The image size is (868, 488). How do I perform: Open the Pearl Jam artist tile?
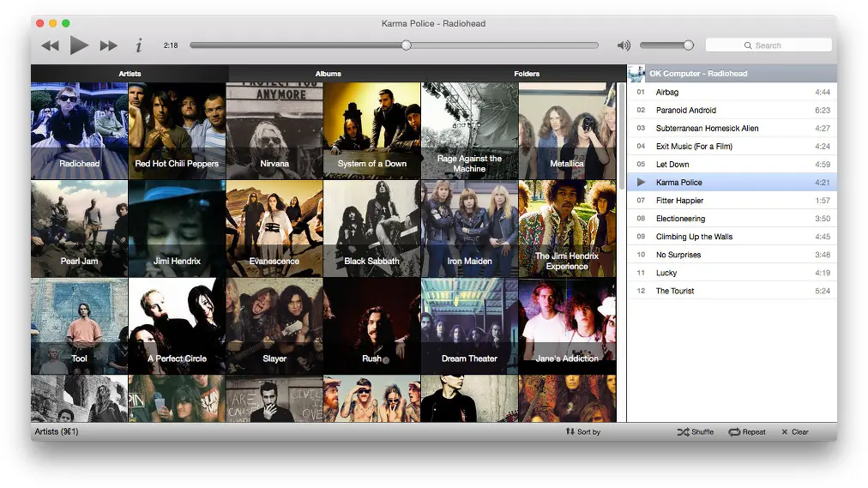coord(79,228)
